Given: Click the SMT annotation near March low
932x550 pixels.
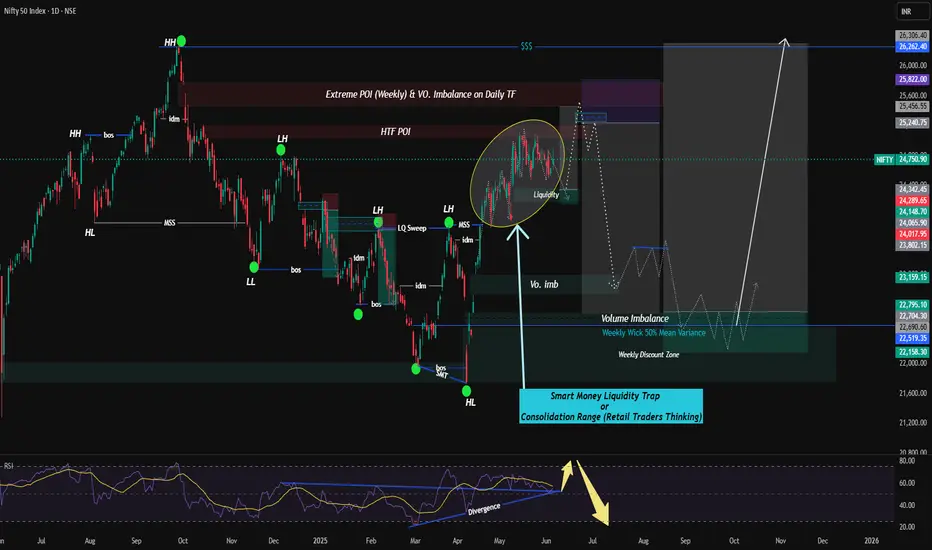Looking at the screenshot, I should (442, 373).
